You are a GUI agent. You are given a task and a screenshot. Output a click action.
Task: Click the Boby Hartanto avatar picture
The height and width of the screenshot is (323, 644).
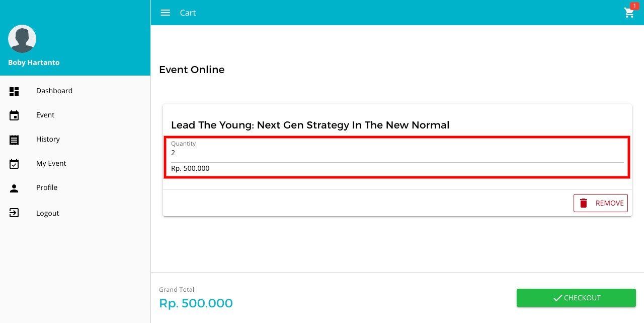pos(22,39)
